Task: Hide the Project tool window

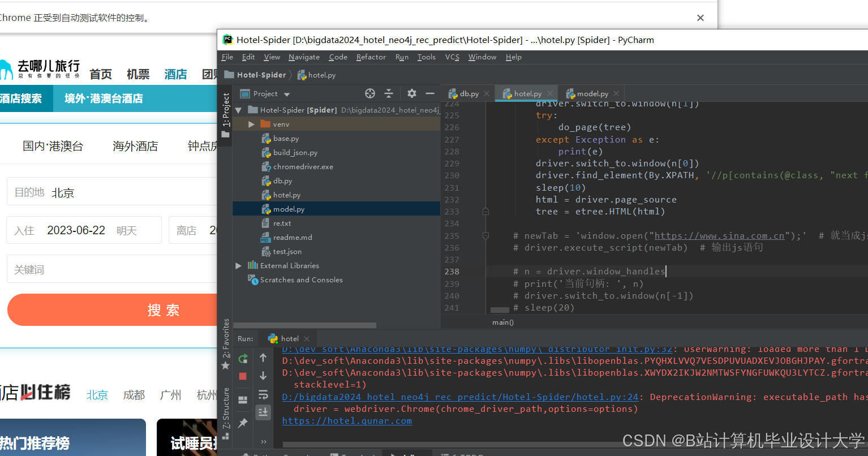Action: click(x=430, y=93)
